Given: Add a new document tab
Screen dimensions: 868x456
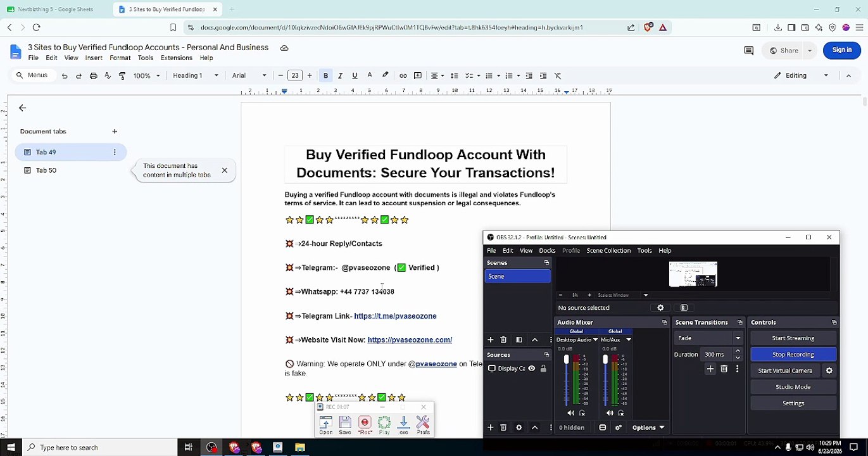Looking at the screenshot, I should tap(115, 132).
